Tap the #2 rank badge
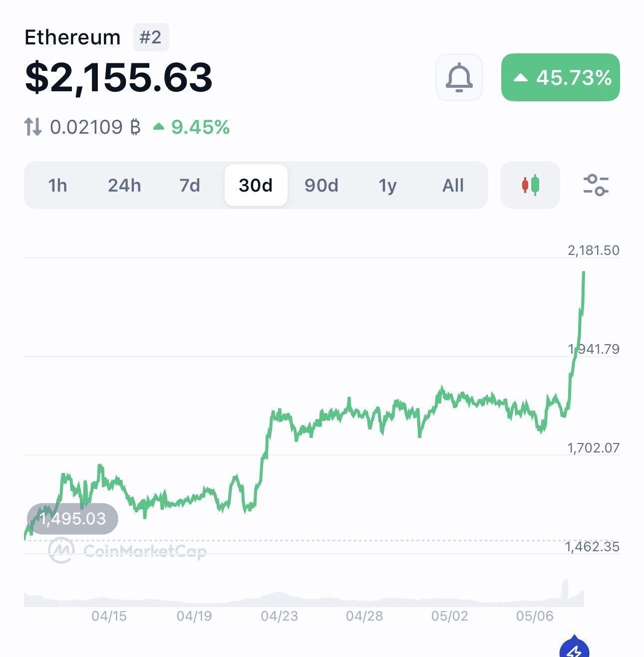This screenshot has width=644, height=657. [151, 37]
